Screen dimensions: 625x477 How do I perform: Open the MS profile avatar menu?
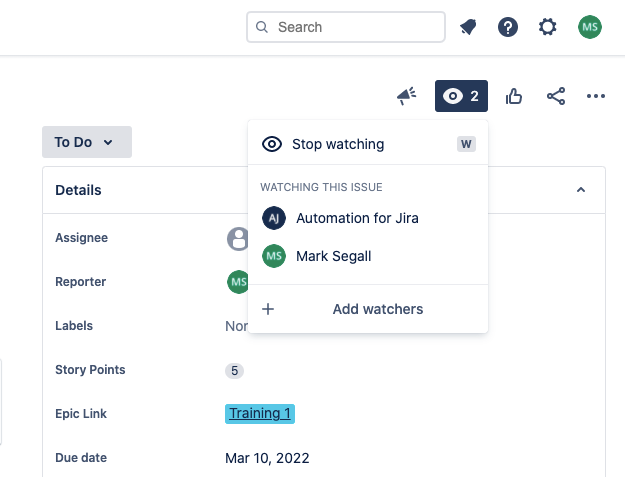coord(590,27)
